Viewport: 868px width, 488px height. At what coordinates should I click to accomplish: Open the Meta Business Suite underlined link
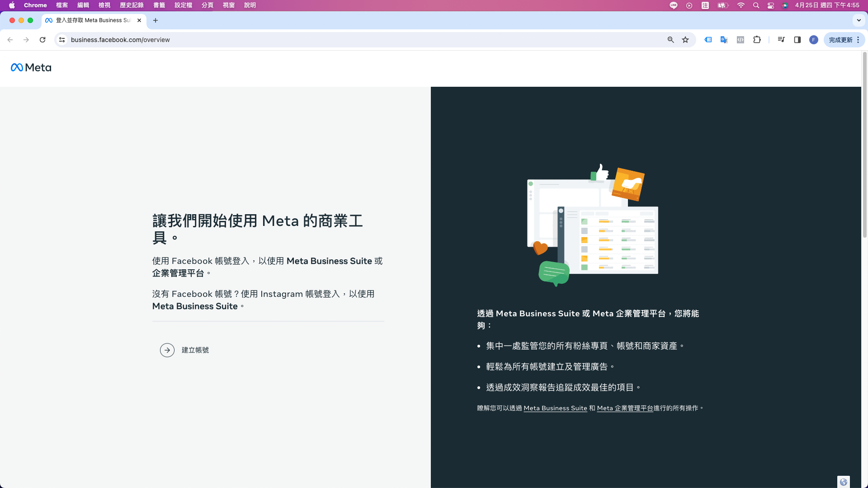(555, 408)
